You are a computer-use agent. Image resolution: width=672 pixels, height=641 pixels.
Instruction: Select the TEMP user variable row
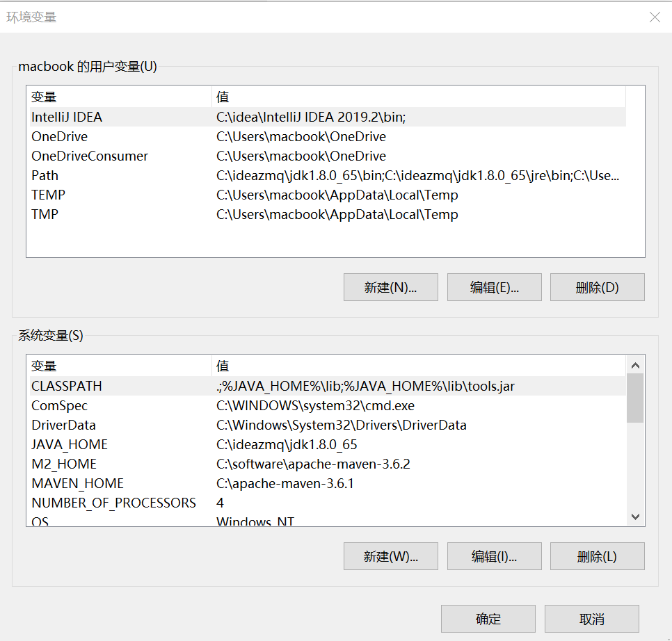(x=139, y=195)
